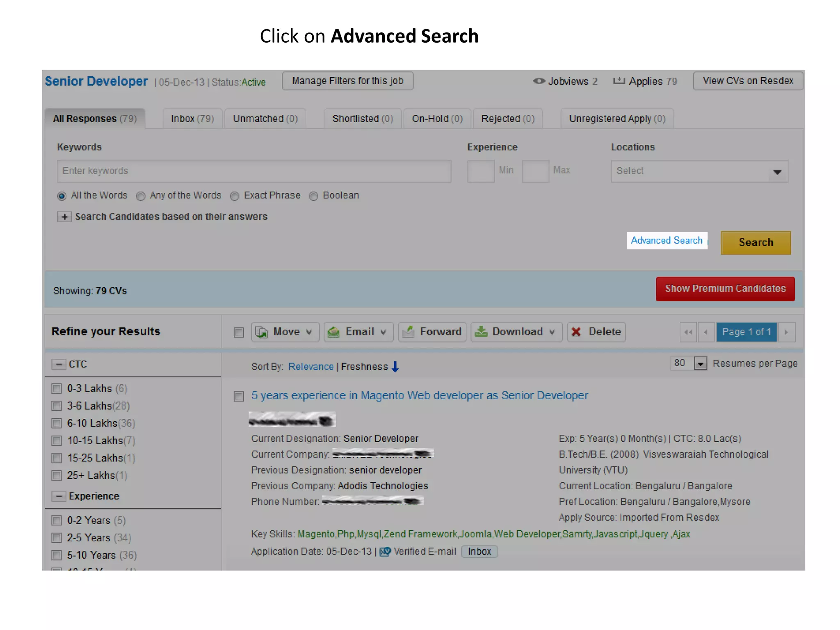
Task: Check the 6-10 Lakhs CTC filter
Action: pyautogui.click(x=57, y=423)
